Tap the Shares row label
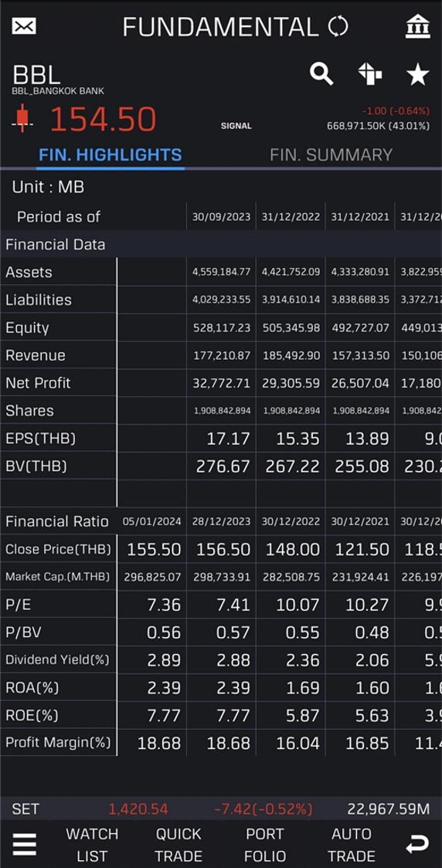 coord(30,411)
